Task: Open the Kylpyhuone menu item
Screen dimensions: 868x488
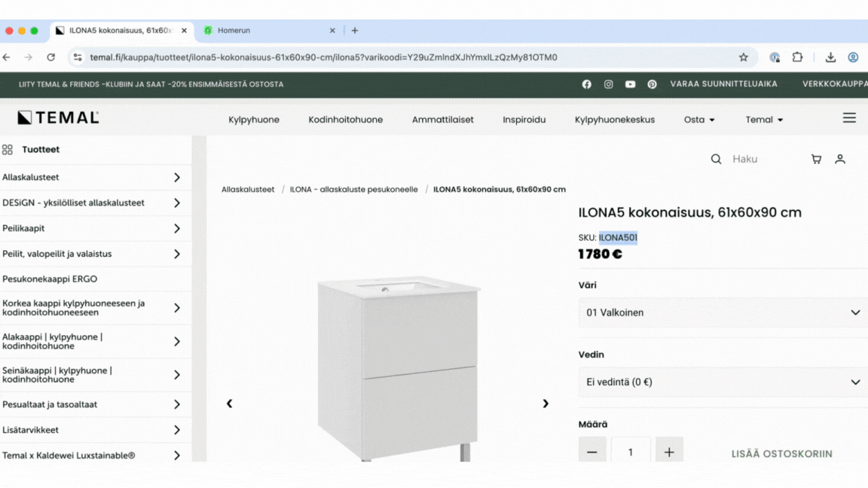Action: (x=254, y=120)
